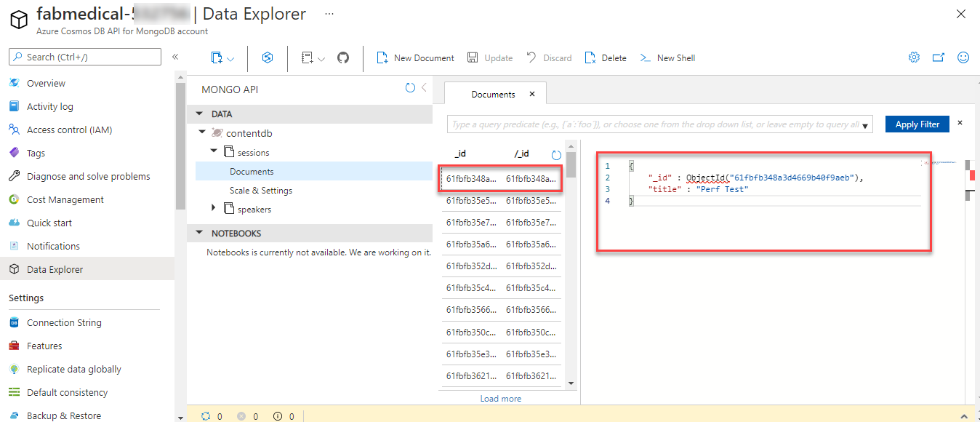Image resolution: width=980 pixels, height=422 pixels.
Task: Open Data Explorer in full screen
Action: point(938,57)
